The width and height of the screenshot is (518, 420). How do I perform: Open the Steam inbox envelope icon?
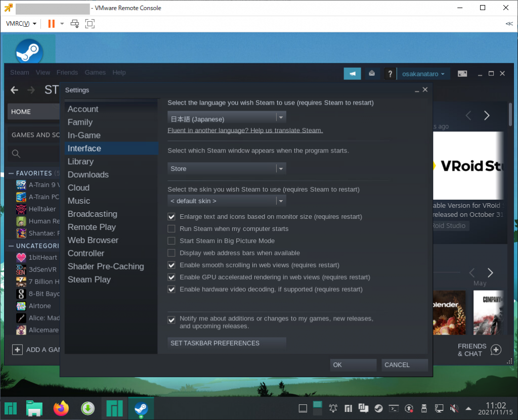point(372,74)
